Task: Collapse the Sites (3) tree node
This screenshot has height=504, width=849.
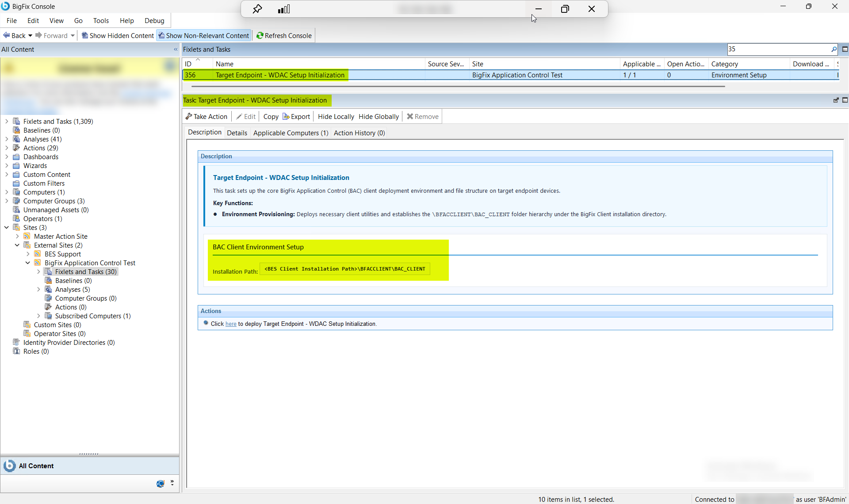Action: coord(7,227)
